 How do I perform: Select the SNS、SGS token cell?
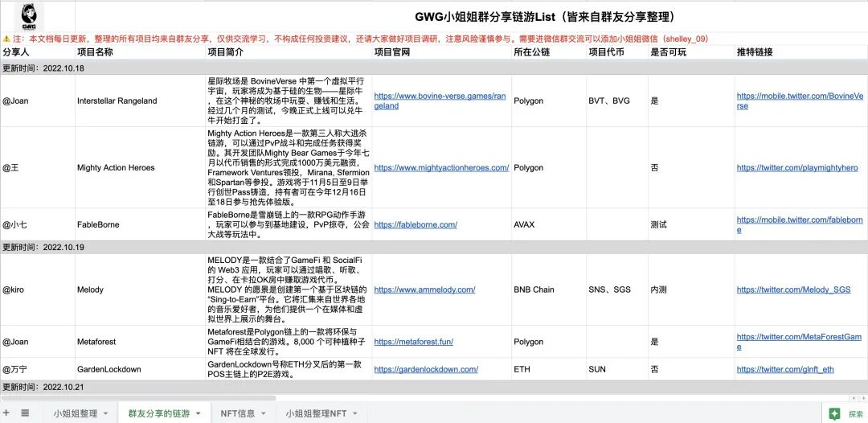617,290
